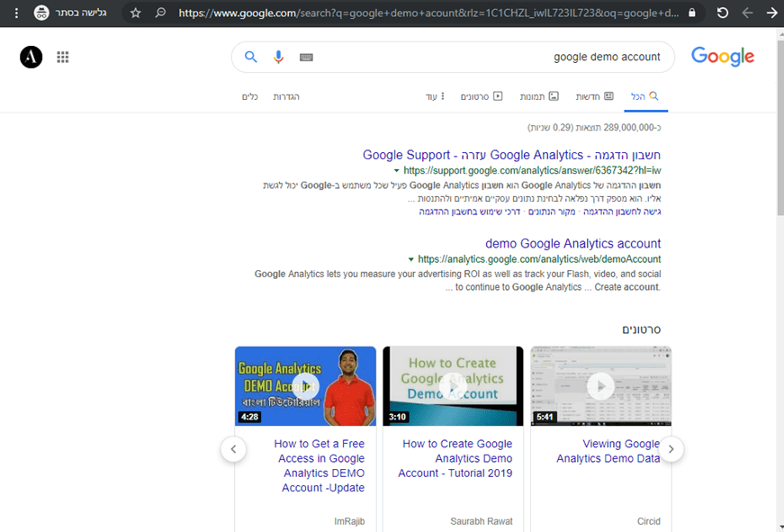
Task: Expand the arrow beside support.google.com URL
Action: (396, 171)
